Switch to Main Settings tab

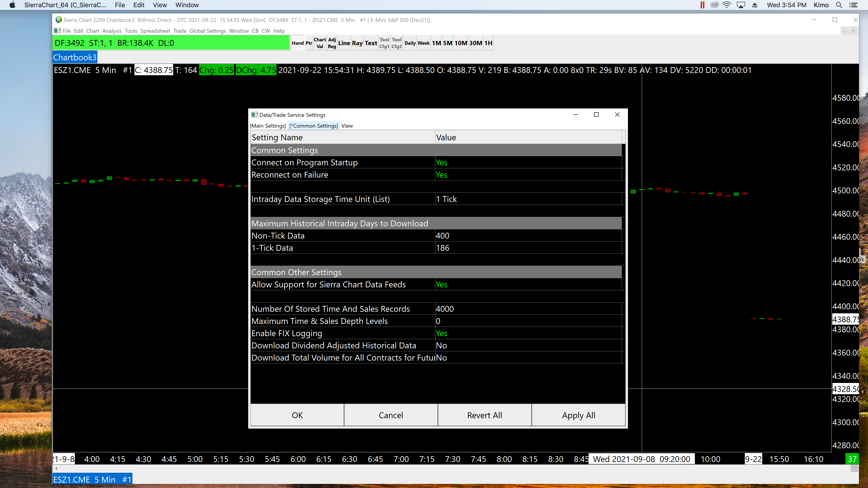268,126
